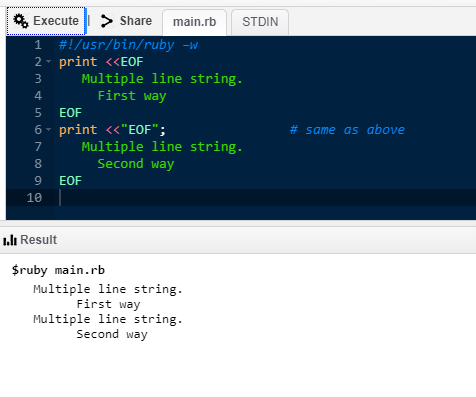
Task: Click 'Multiple line string.' on editor line 7
Action: 162,147
